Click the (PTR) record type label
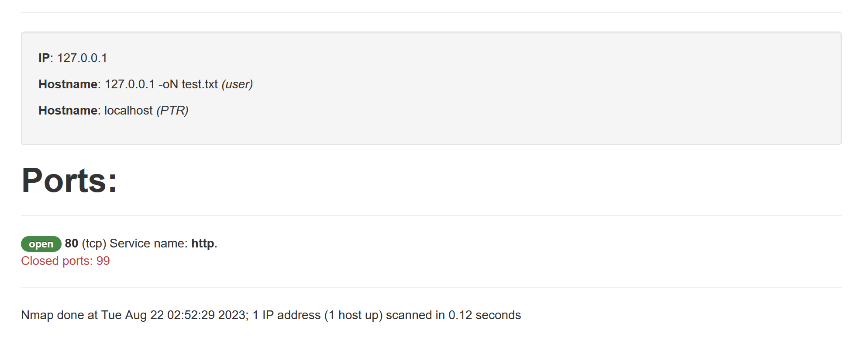Viewport: 868px width, 348px height. 172,111
